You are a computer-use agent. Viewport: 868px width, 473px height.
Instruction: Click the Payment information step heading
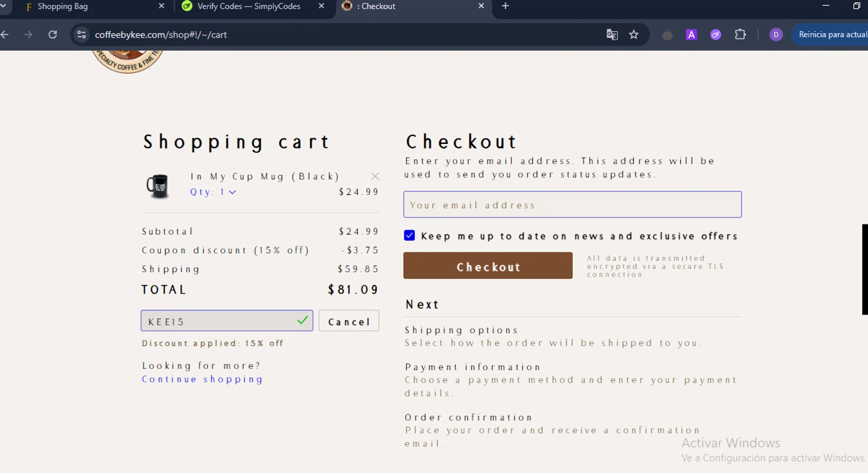[x=473, y=367]
